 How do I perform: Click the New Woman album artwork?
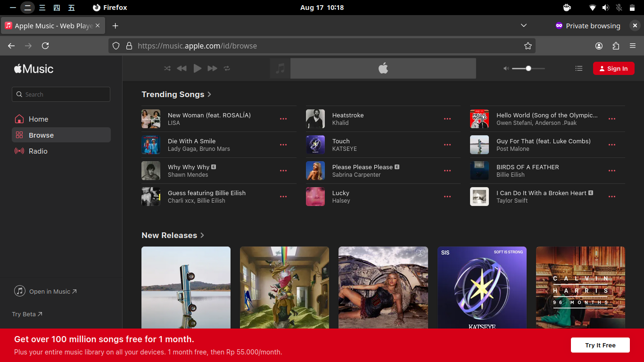tap(151, 119)
